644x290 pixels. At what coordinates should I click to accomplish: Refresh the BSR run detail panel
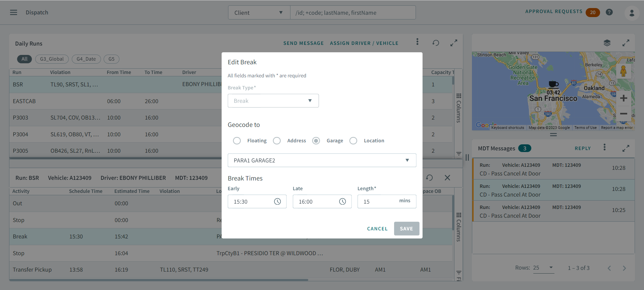(x=429, y=178)
